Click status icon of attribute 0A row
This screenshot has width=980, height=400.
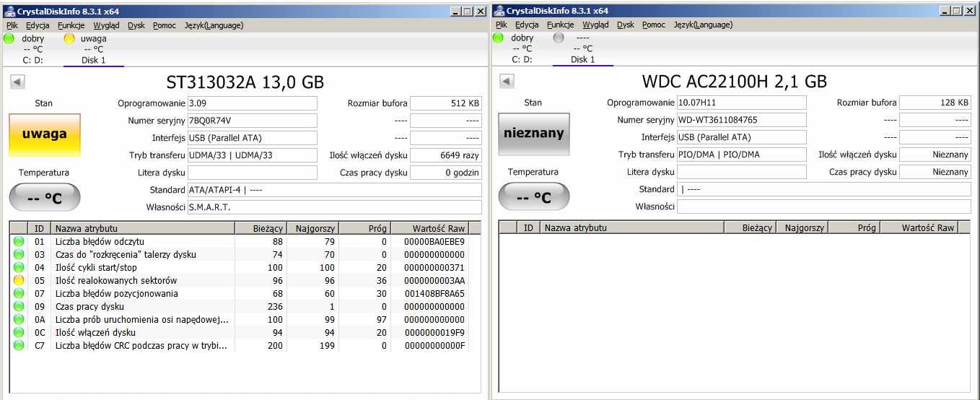click(x=19, y=319)
